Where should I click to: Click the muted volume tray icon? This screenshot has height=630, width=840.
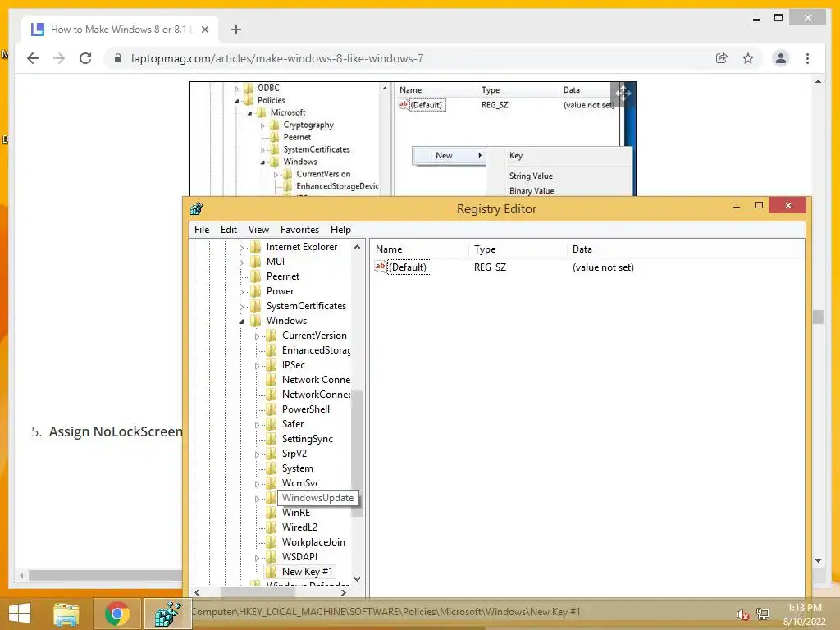click(742, 614)
